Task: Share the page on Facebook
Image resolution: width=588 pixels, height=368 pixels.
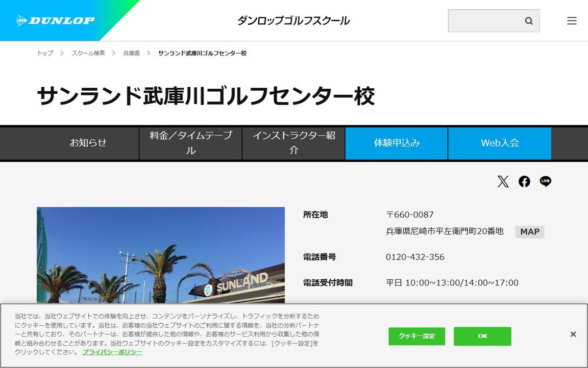Action: tap(524, 182)
